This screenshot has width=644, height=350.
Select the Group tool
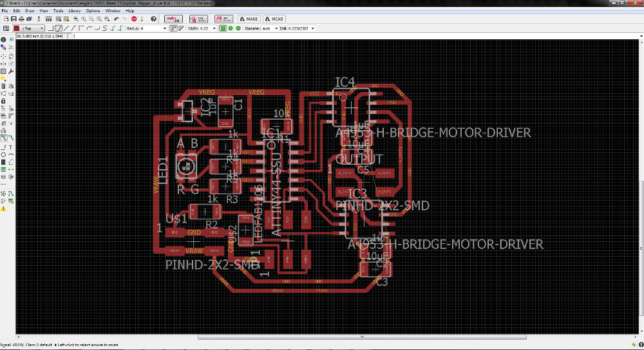(x=3, y=71)
